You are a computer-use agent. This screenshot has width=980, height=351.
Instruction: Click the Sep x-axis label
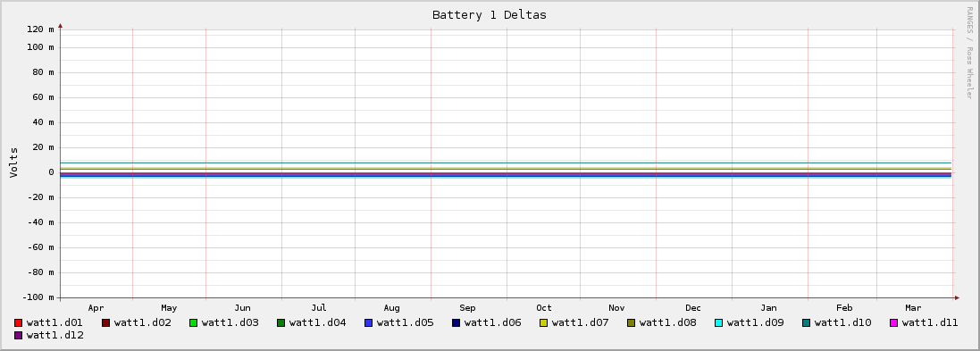point(467,308)
